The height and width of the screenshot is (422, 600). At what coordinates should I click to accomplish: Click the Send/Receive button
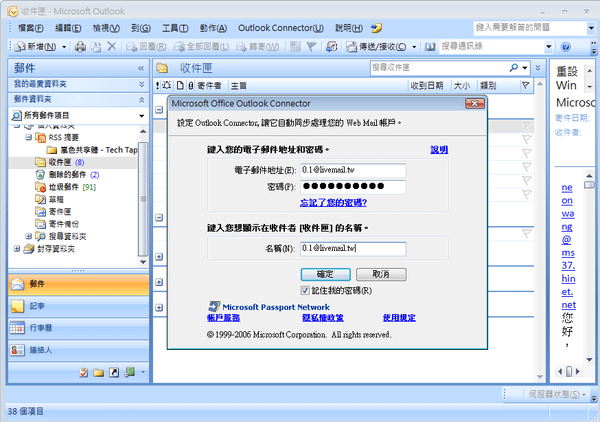point(377,47)
